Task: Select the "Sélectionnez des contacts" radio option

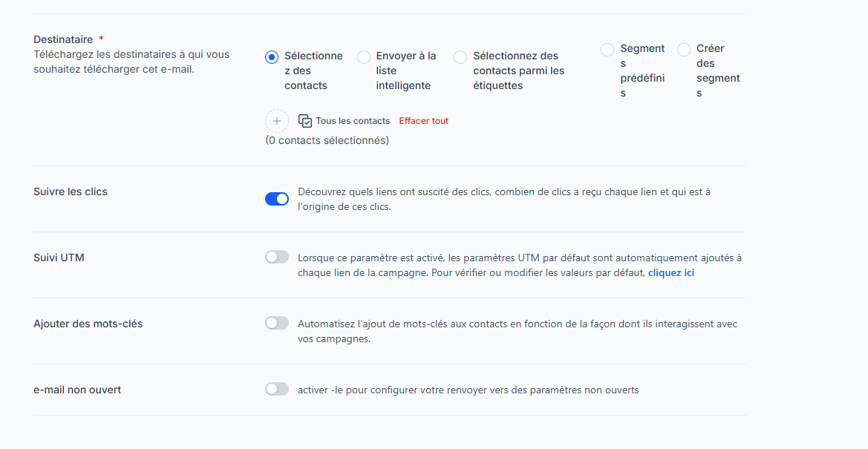Action: pos(272,57)
